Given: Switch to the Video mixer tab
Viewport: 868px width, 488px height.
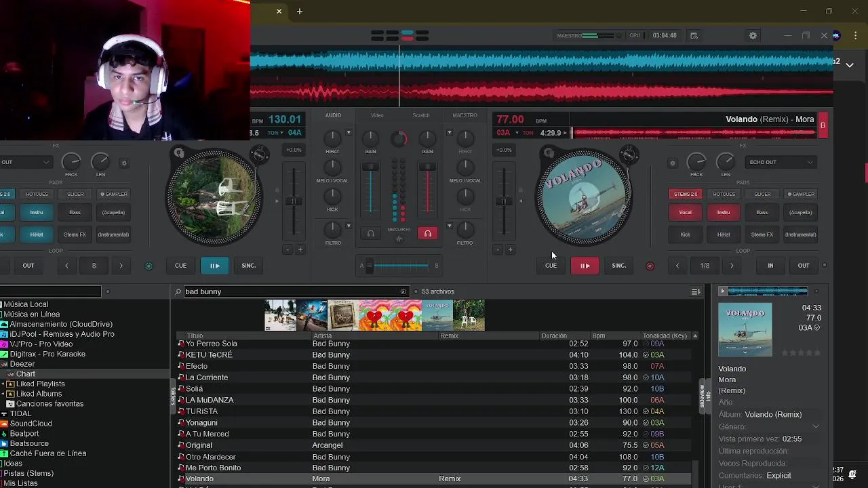Looking at the screenshot, I should pos(377,115).
